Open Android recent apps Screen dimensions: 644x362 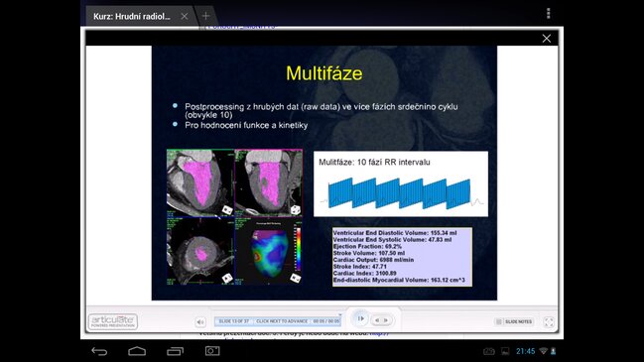[175, 351]
